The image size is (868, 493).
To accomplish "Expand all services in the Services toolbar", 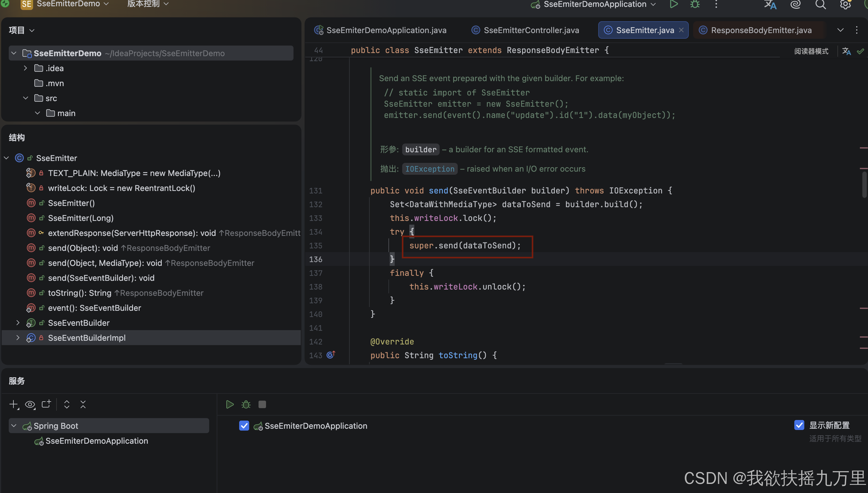I will pyautogui.click(x=67, y=404).
